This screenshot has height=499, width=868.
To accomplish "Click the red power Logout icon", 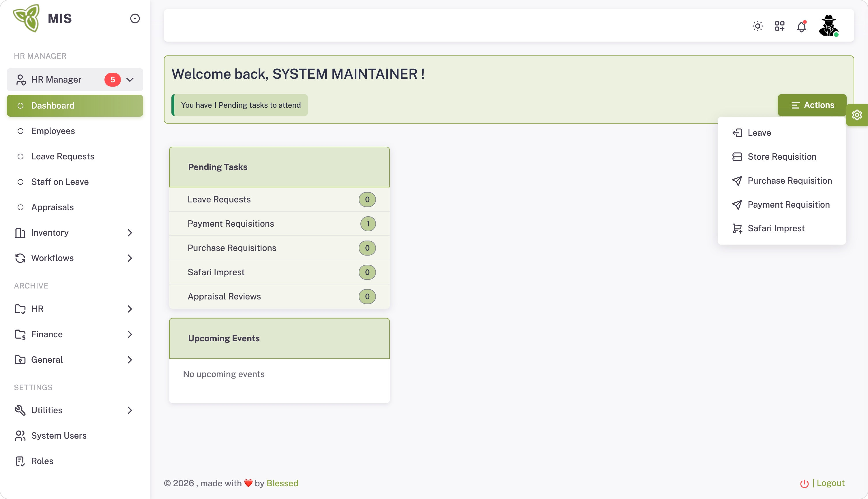I will pyautogui.click(x=804, y=483).
